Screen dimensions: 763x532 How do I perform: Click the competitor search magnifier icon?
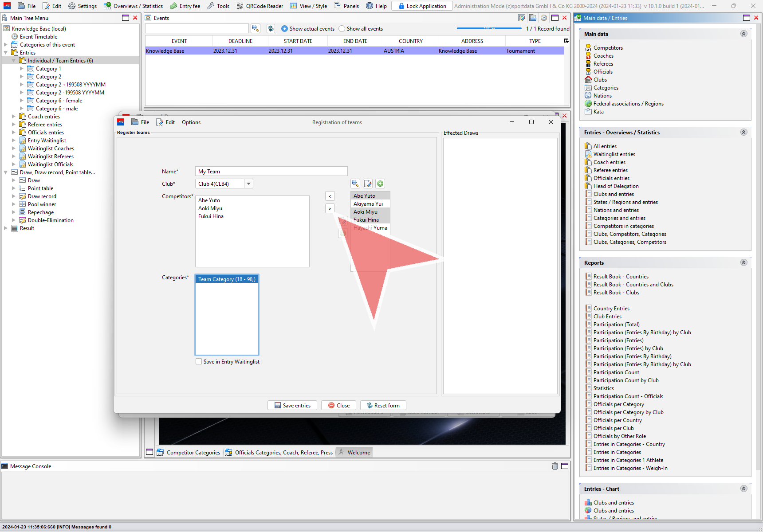click(x=355, y=184)
